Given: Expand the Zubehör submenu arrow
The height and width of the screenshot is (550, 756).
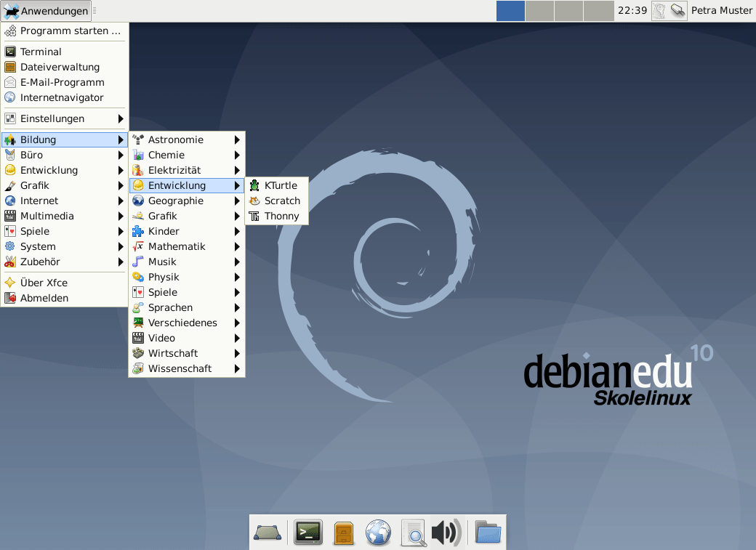Looking at the screenshot, I should (121, 262).
